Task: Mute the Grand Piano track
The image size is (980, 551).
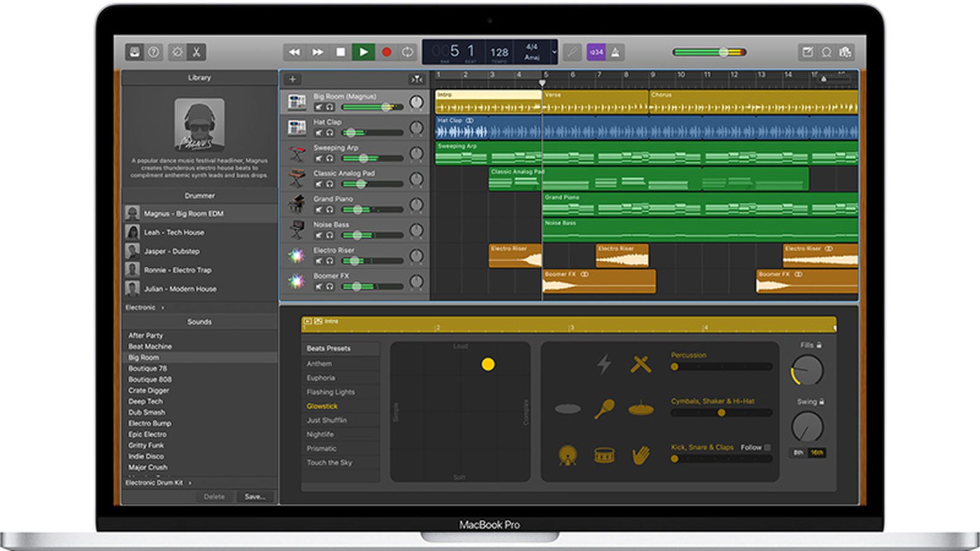Action: 318,210
